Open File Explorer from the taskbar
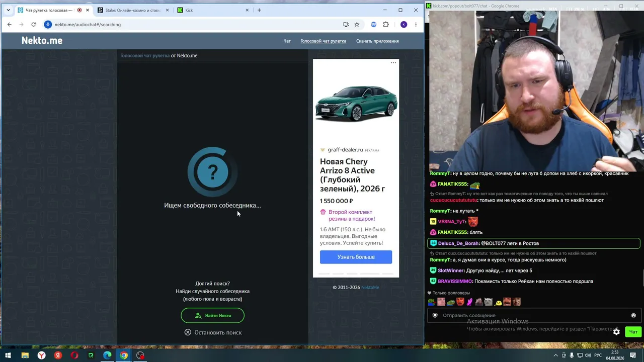The width and height of the screenshot is (644, 362). (25, 355)
